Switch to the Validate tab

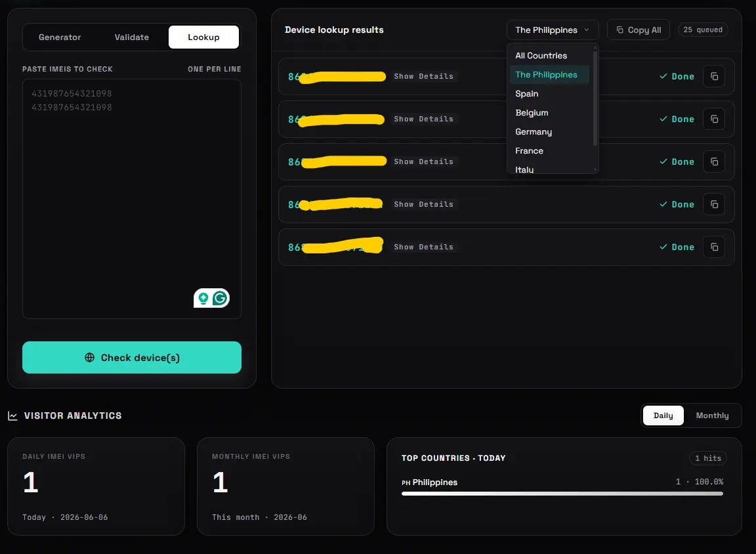(x=132, y=37)
